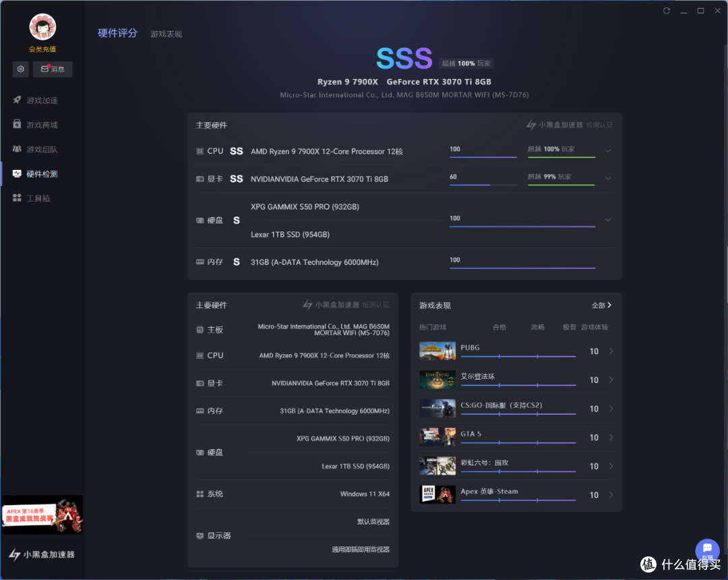728x580 pixels.
Task: Click the 彩虹六号 game thumbnail
Action: (x=437, y=466)
